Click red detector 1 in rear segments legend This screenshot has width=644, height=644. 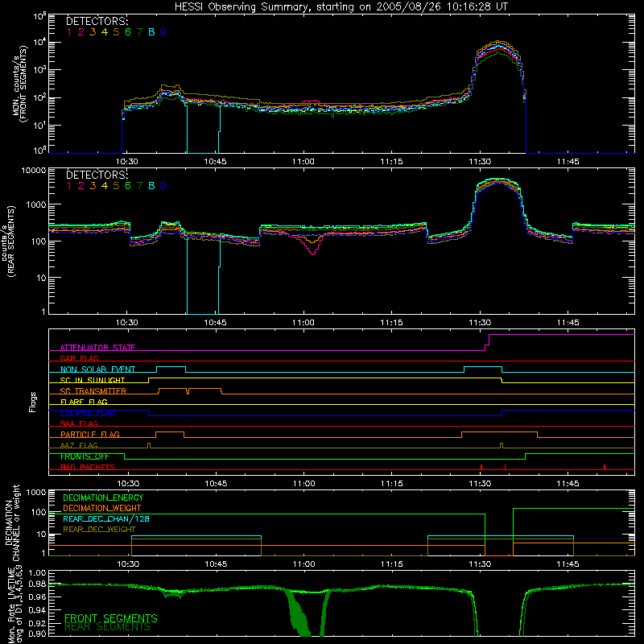pos(69,186)
